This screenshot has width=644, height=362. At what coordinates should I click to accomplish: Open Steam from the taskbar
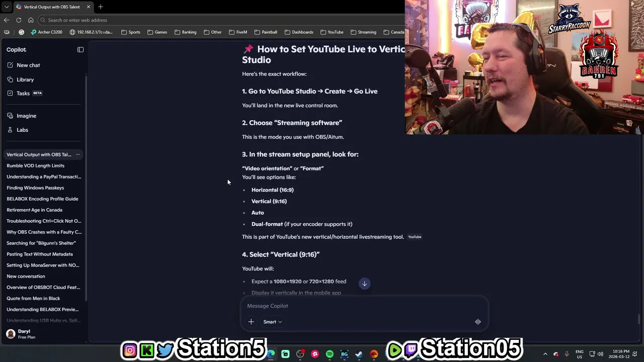pyautogui.click(x=359, y=354)
